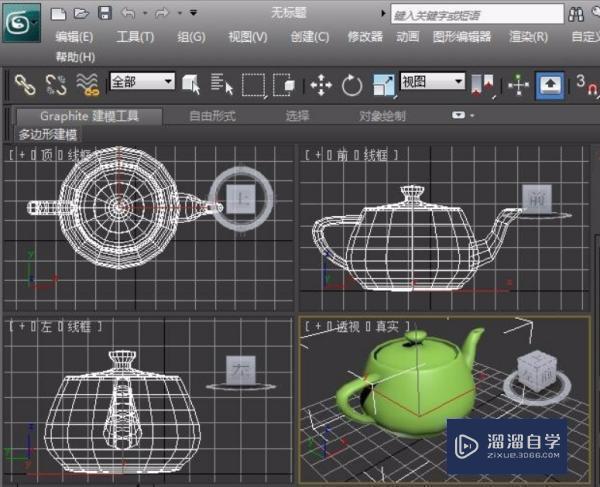Activate the Select and Rotate tool
Image resolution: width=600 pixels, height=487 pixels.
pyautogui.click(x=352, y=85)
